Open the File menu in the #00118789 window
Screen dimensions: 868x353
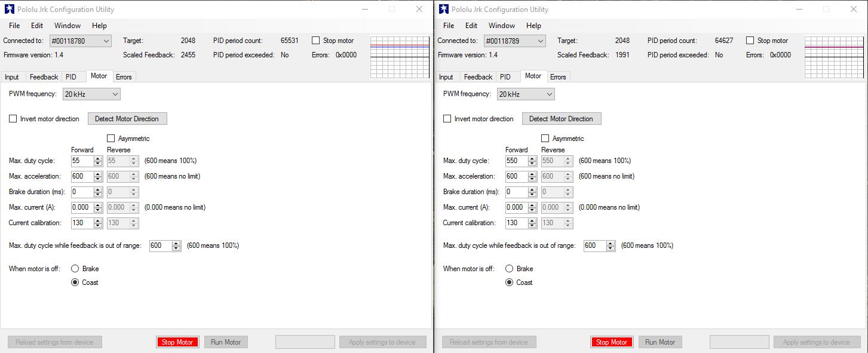click(x=449, y=26)
